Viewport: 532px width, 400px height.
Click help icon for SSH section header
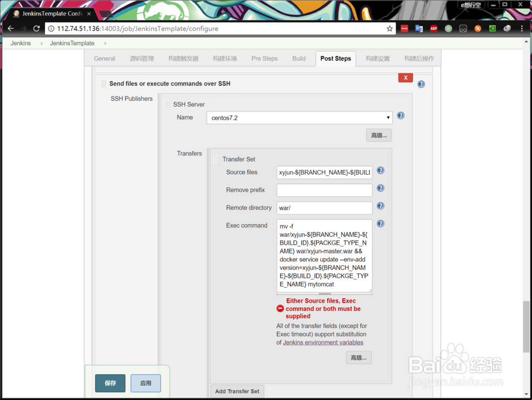click(x=421, y=84)
